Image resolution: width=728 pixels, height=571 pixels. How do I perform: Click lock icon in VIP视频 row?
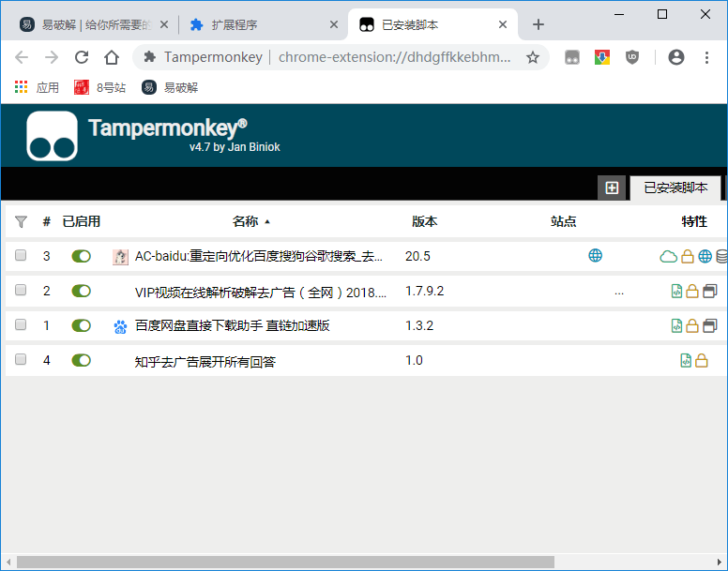(x=691, y=291)
